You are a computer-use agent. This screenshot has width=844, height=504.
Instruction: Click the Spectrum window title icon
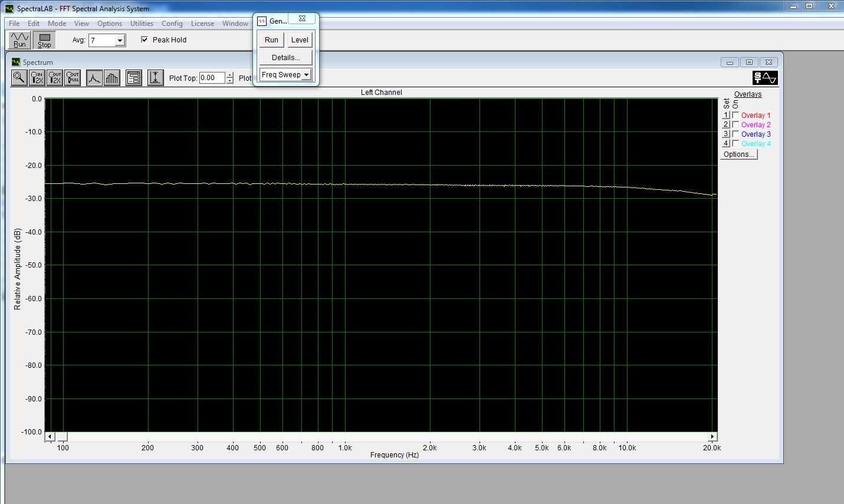(16, 62)
